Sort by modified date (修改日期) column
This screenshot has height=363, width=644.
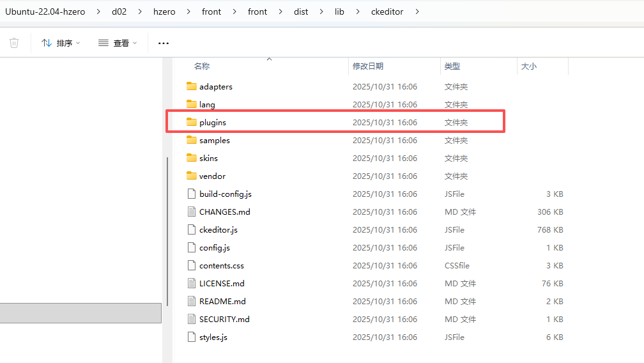[368, 66]
